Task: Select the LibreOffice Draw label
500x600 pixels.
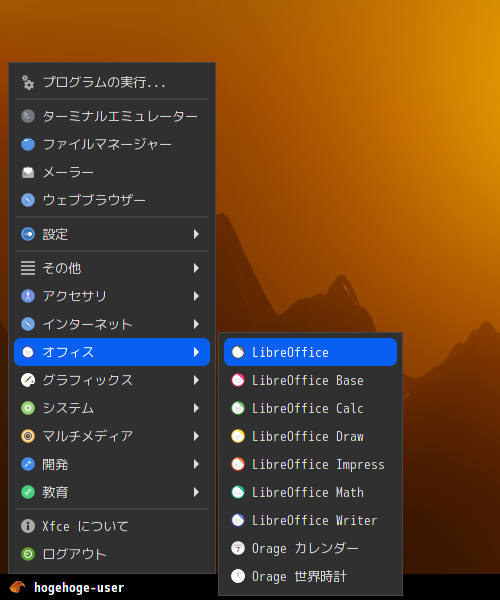Action: (x=308, y=436)
